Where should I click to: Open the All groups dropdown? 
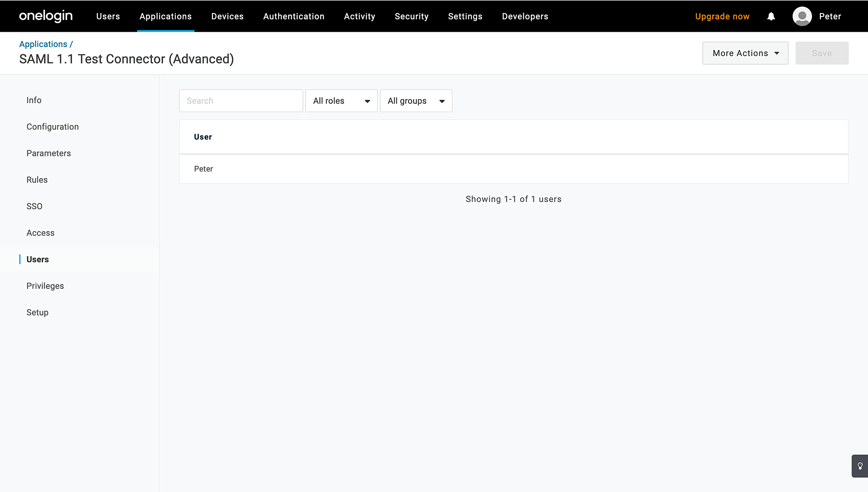click(x=416, y=101)
